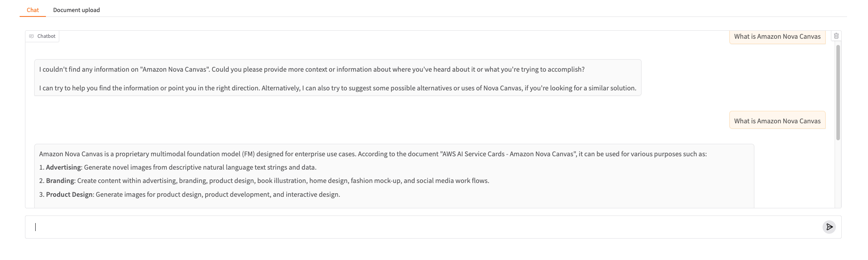The width and height of the screenshot is (868, 260).
Task: Switch to the Document upload tab
Action: point(76,10)
